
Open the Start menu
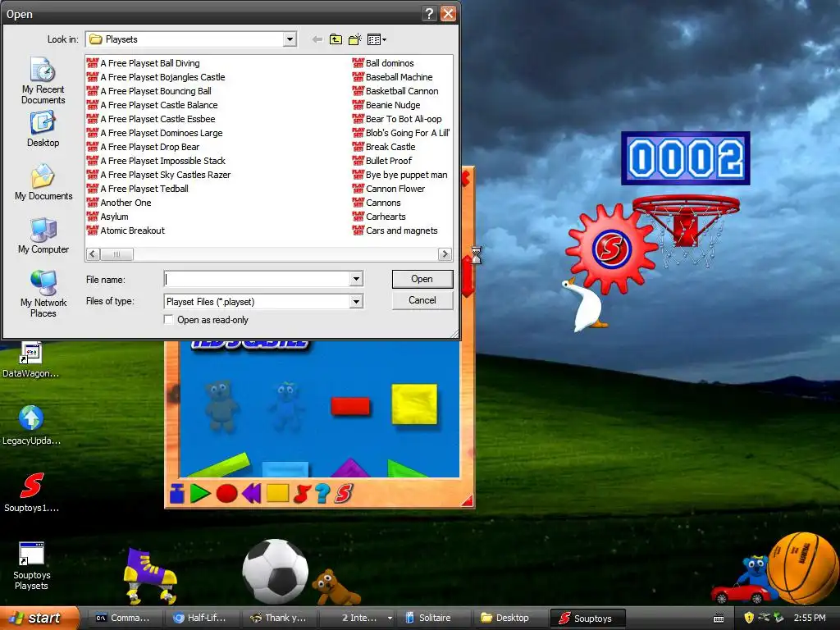tap(39, 619)
